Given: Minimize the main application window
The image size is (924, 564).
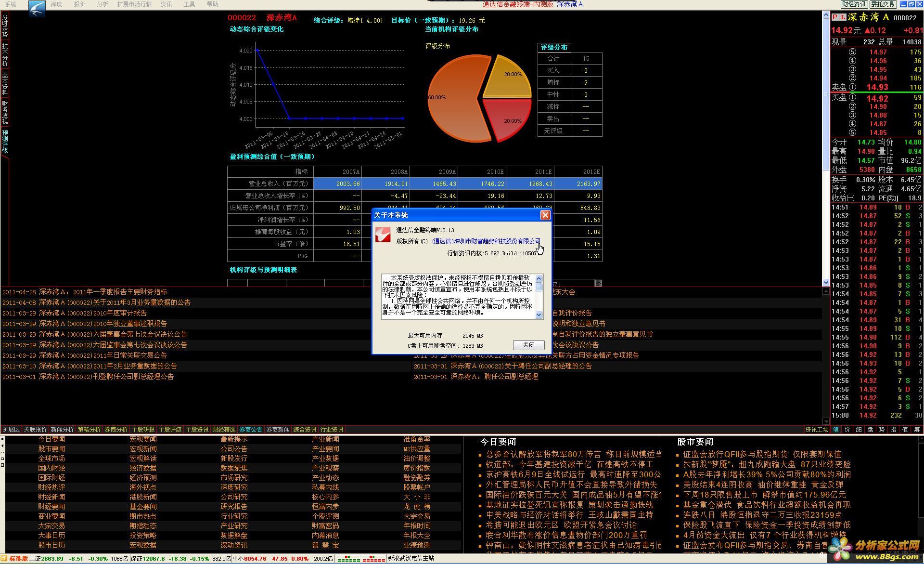Looking at the screenshot, I should (903, 4).
